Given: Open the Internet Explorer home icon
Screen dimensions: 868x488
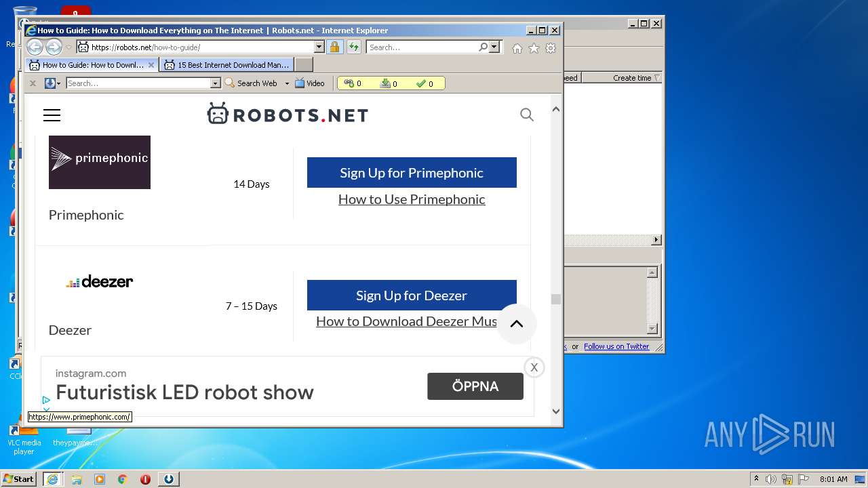Looking at the screenshot, I should (x=517, y=48).
